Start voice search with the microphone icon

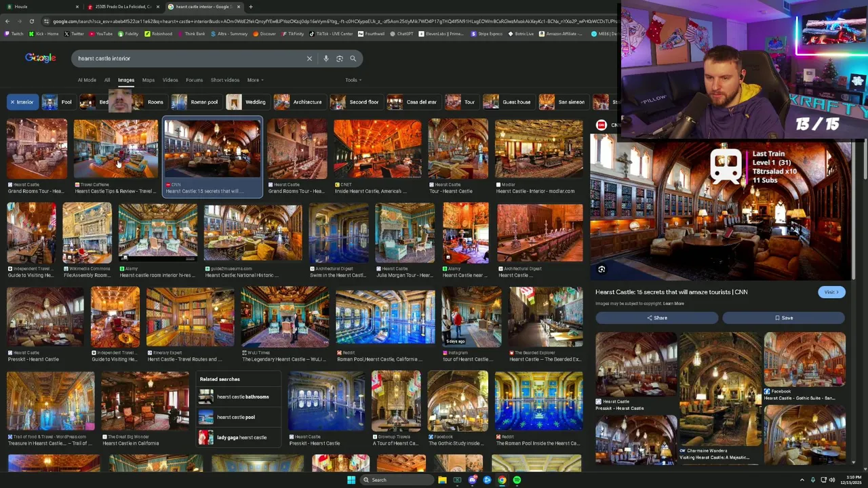326,58
